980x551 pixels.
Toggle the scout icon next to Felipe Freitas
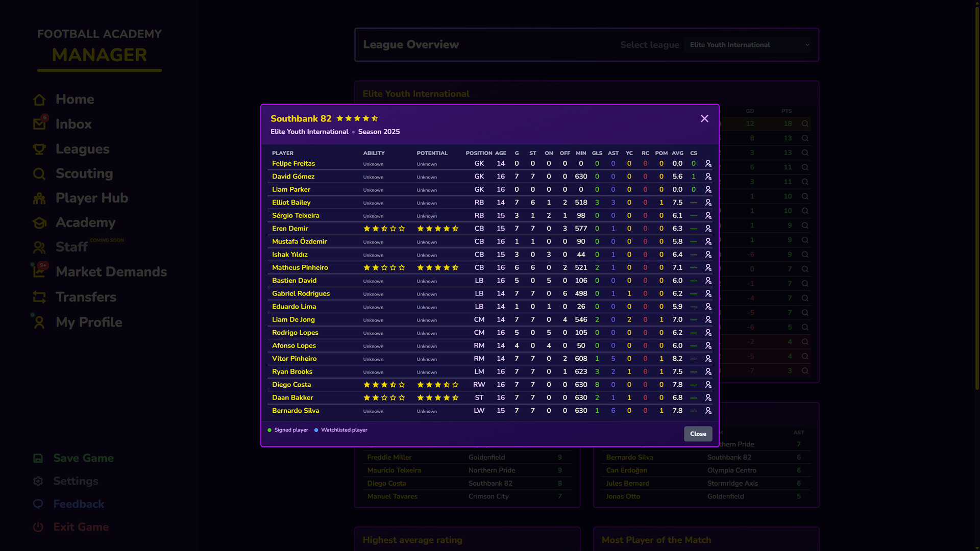pos(708,163)
